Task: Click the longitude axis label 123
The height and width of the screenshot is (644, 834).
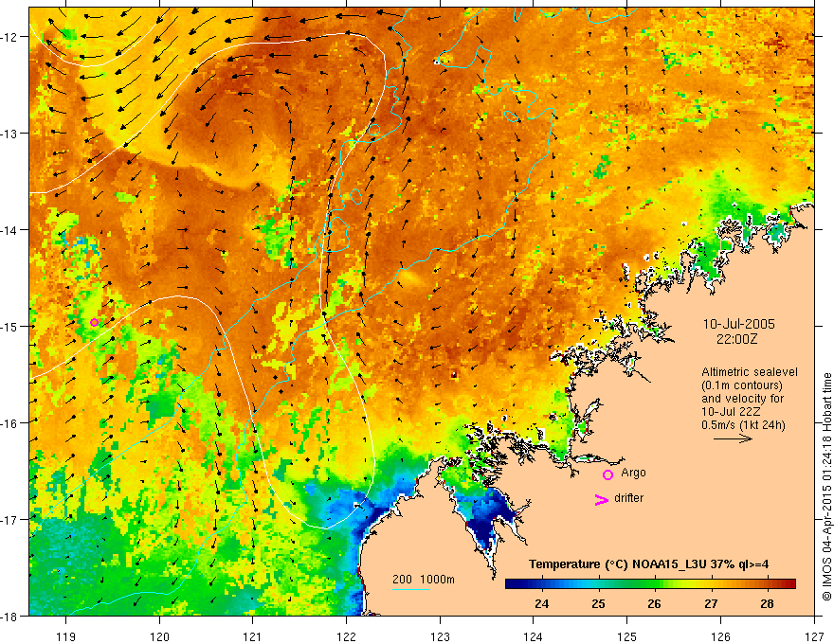Action: pyautogui.click(x=440, y=636)
